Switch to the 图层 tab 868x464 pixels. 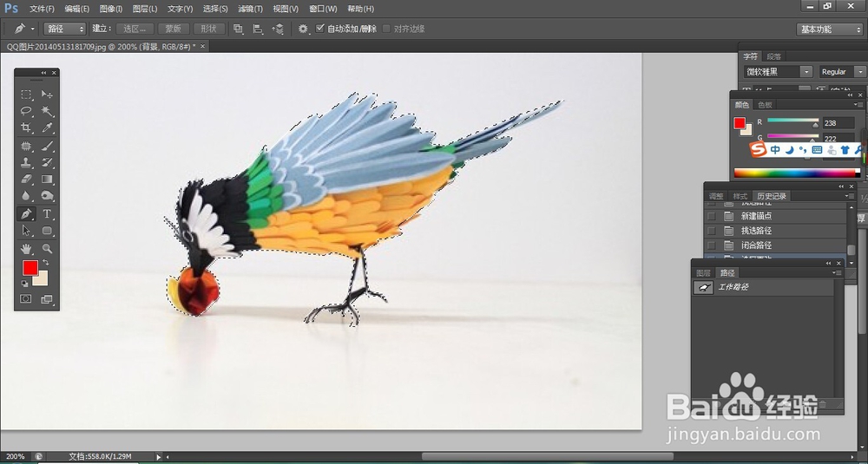point(704,272)
